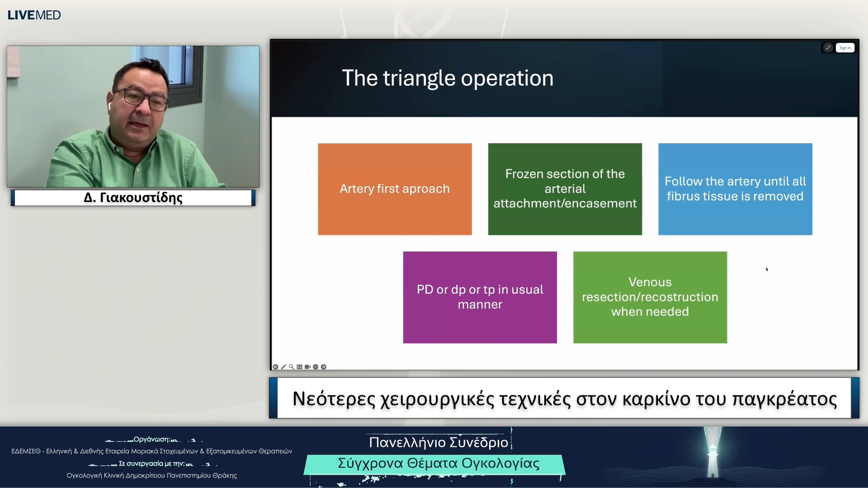Click the previous slide arrow
868x488 pixels.
click(276, 367)
